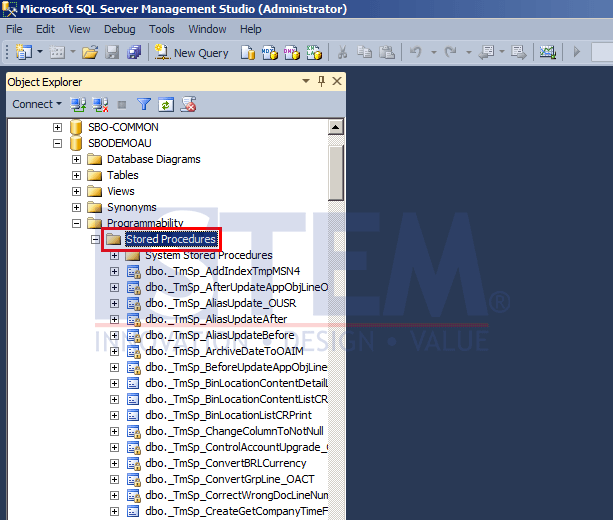The width and height of the screenshot is (613, 520).
Task: Open Object Explorer window position dropdown
Action: point(306,81)
